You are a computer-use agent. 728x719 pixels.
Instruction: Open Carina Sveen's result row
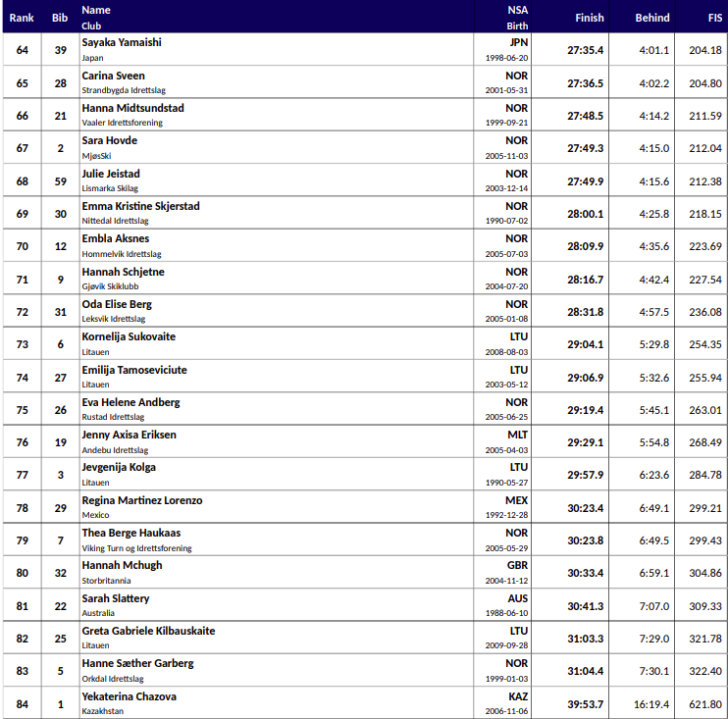point(113,76)
